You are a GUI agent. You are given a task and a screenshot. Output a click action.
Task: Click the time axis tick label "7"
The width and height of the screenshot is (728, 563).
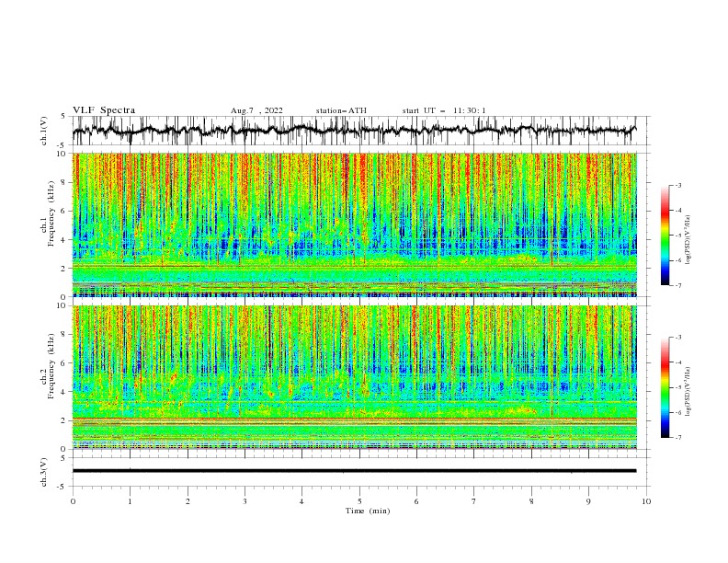click(474, 501)
